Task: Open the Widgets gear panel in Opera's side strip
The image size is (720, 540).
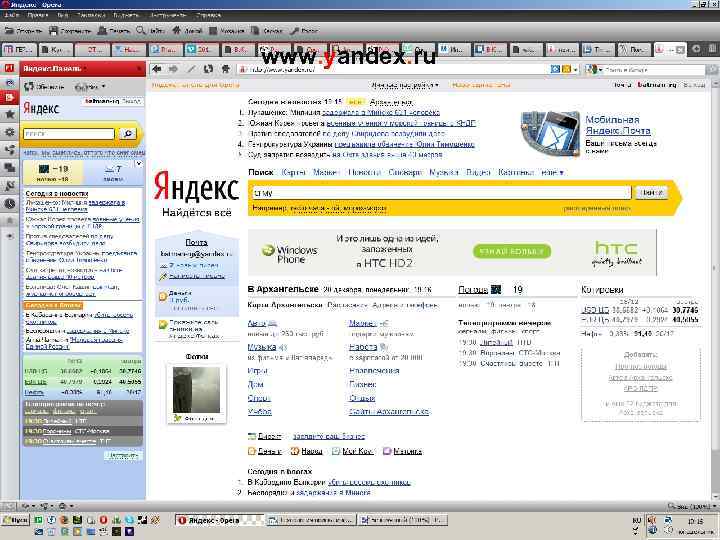Action: (10, 132)
